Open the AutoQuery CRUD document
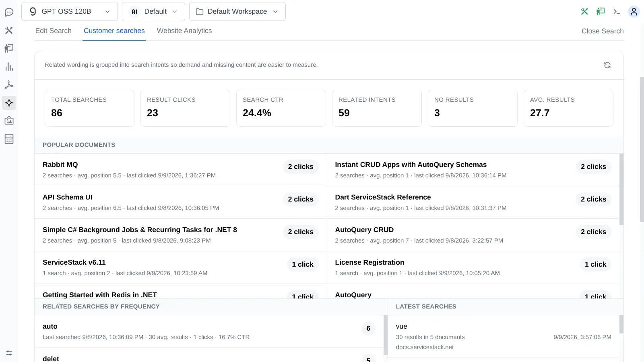Viewport: 644px width, 362px height. click(x=364, y=230)
